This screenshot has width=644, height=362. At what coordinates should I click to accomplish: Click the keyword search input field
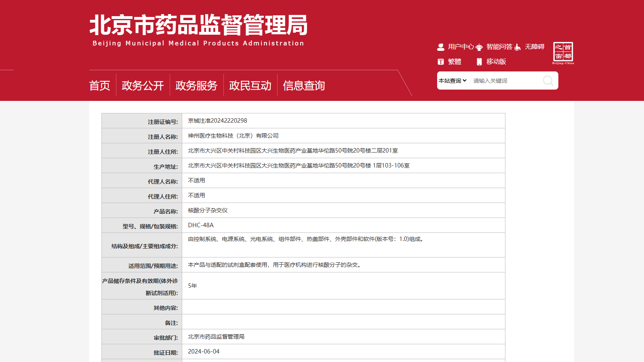507,81
